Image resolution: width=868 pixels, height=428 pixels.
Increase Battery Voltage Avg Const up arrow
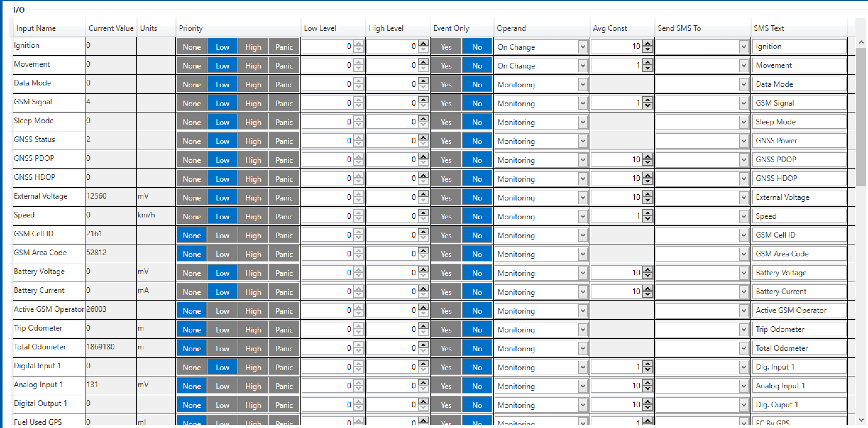[647, 270]
